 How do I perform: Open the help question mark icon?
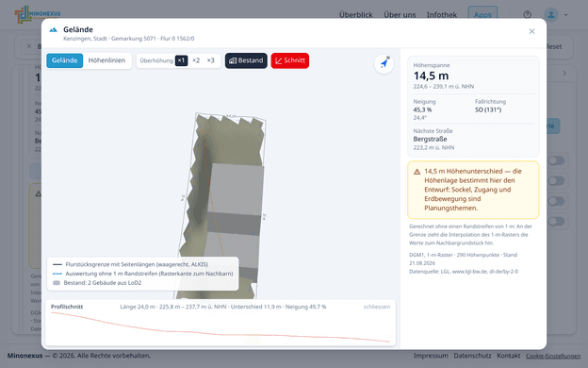(x=528, y=15)
